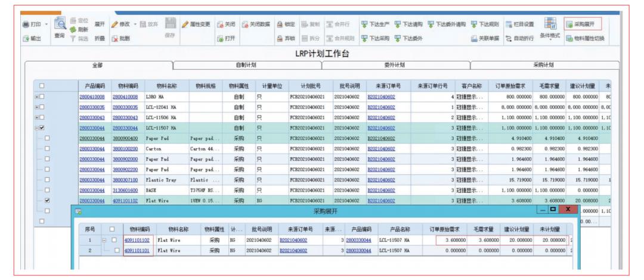Viewport: 644px width, 280px height.
Task: Click the 修改 pencil icon
Action: coord(114,24)
